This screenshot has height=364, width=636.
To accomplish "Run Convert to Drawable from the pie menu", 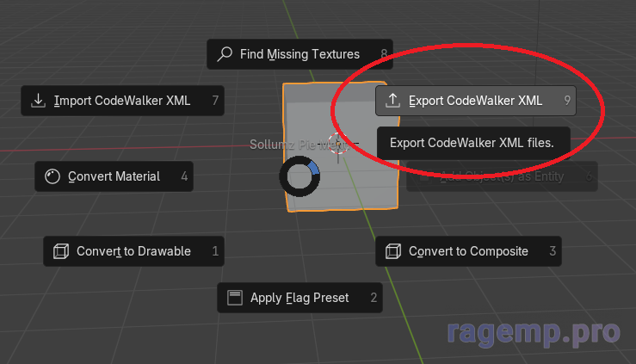I will pyautogui.click(x=133, y=252).
